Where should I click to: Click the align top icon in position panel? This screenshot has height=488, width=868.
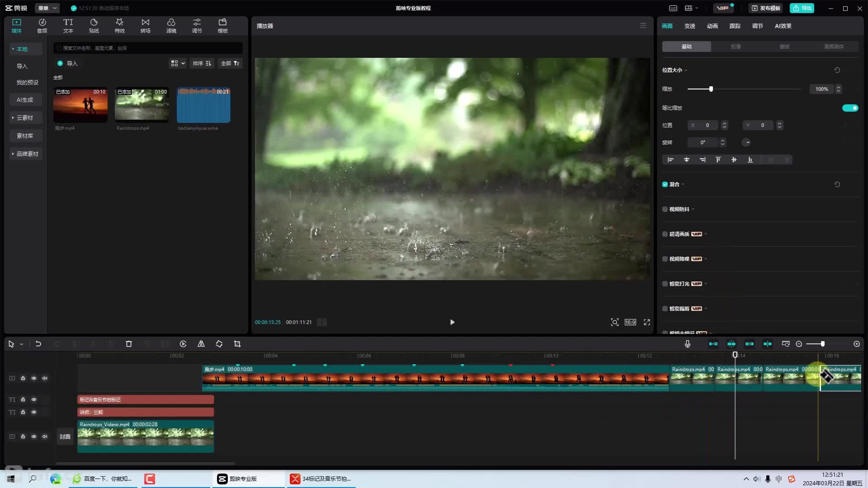pyautogui.click(x=718, y=160)
